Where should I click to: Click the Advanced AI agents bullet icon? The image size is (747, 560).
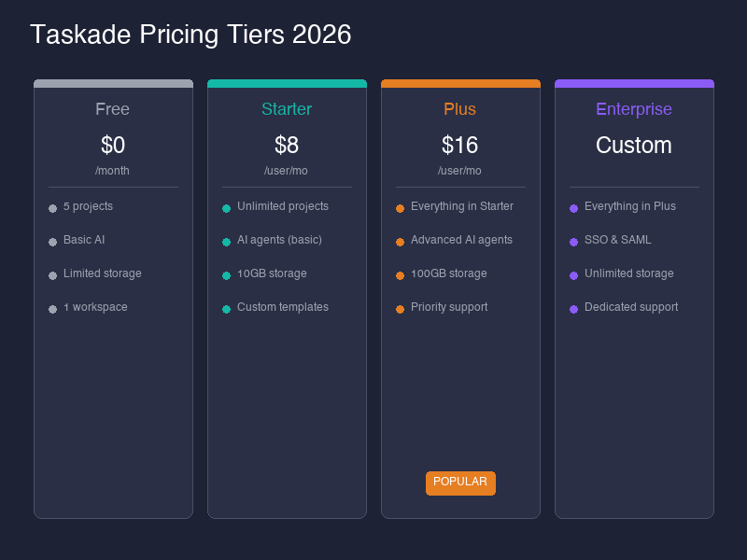tap(400, 241)
